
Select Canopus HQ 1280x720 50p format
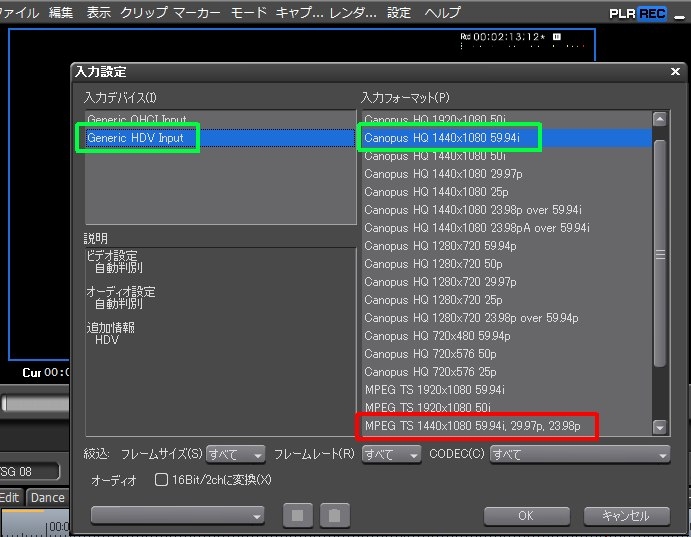coord(507,264)
